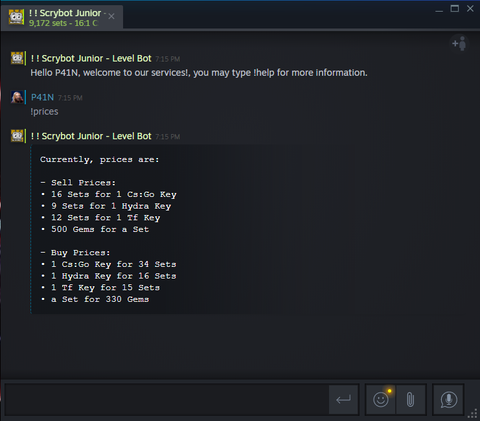480x421 pixels.
Task: Maximize the chat window
Action: pyautogui.click(x=455, y=9)
